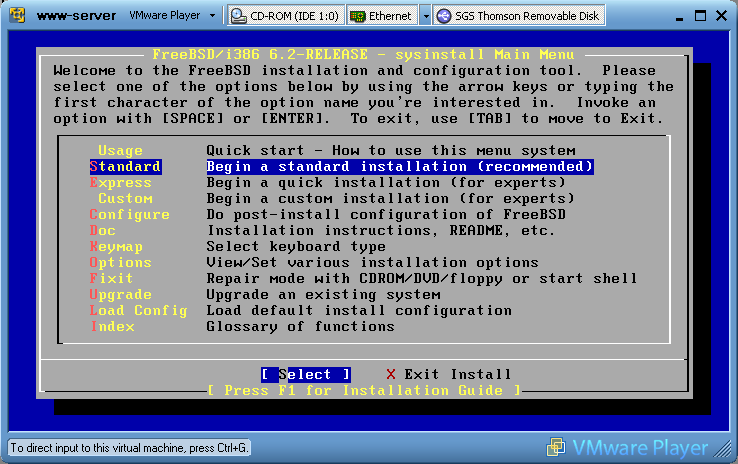Click the Ethernet device button
This screenshot has width=738, height=464.
[x=382, y=16]
